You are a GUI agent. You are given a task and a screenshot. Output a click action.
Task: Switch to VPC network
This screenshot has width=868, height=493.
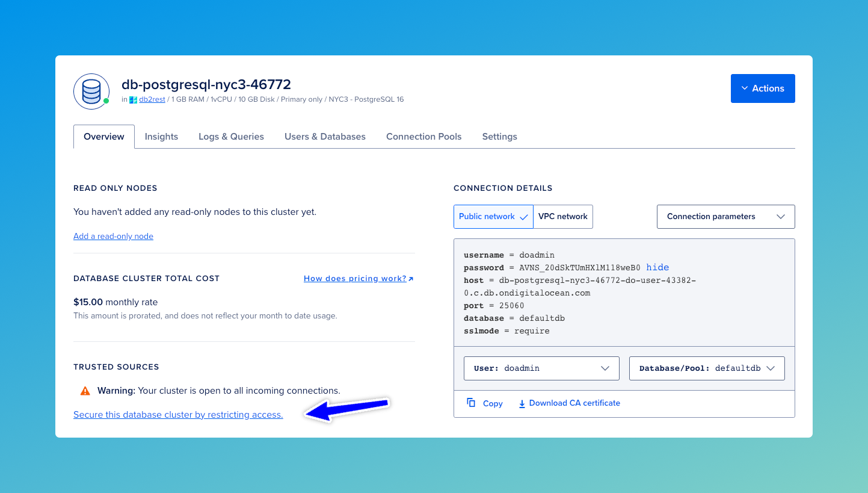click(563, 216)
